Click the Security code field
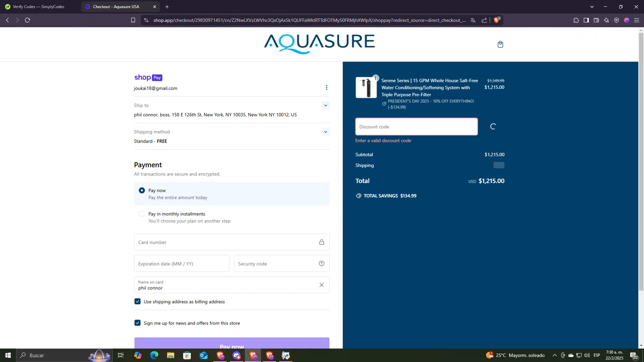 282,264
